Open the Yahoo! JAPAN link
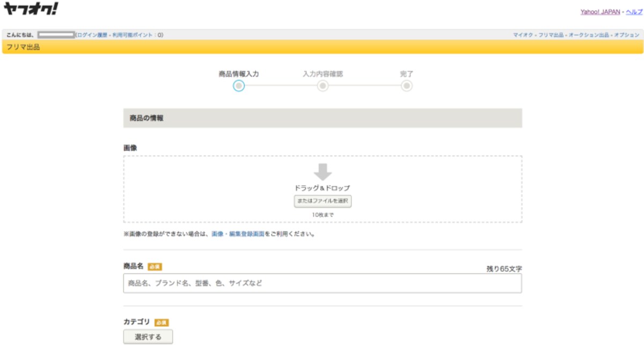 point(600,12)
